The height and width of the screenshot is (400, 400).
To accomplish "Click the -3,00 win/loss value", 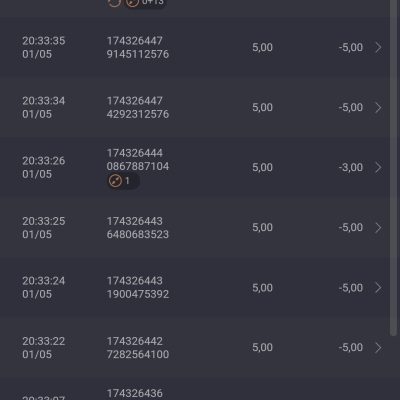I will [x=351, y=167].
